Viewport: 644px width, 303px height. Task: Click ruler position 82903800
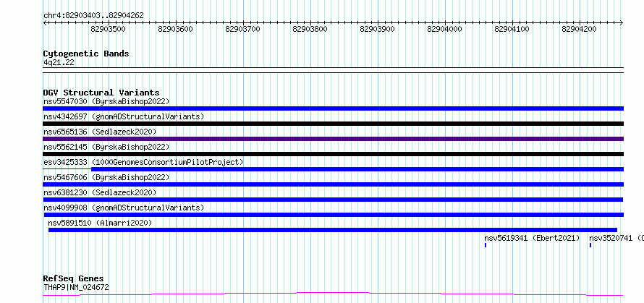click(x=310, y=29)
